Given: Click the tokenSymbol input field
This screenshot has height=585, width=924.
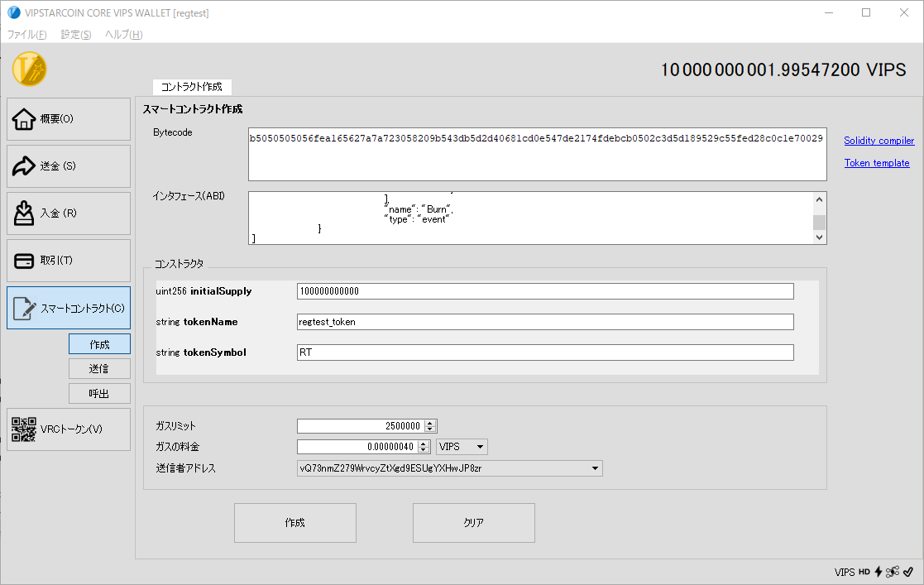Looking at the screenshot, I should pos(545,352).
